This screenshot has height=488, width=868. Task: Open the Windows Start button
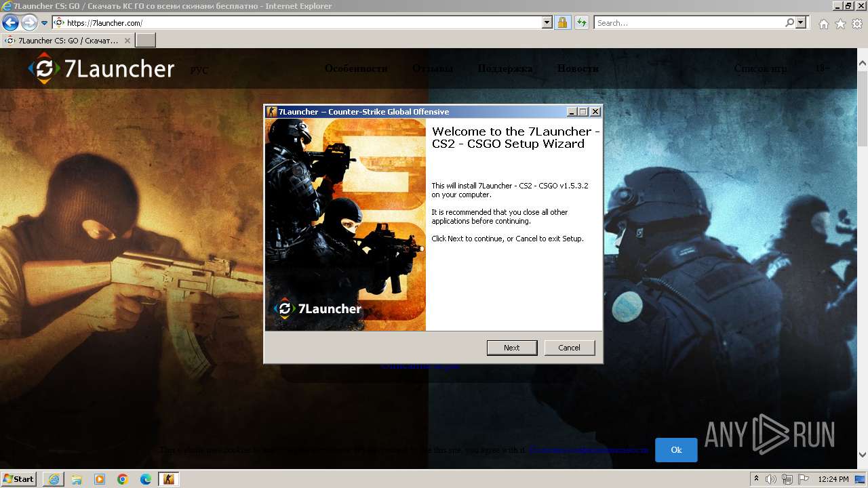19,479
